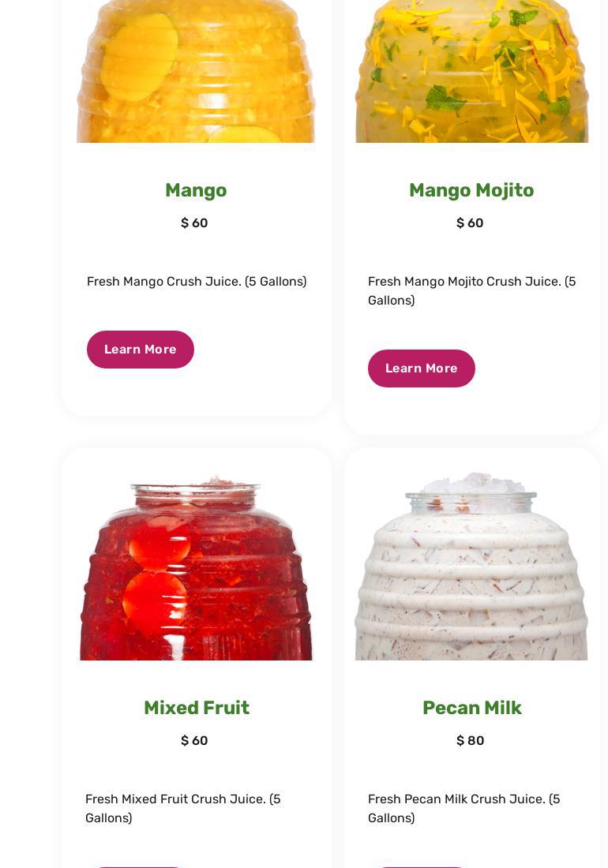Image resolution: width=608 pixels, height=868 pixels.
Task: Select the $ 80 price under Pecan Milk
Action: [470, 741]
